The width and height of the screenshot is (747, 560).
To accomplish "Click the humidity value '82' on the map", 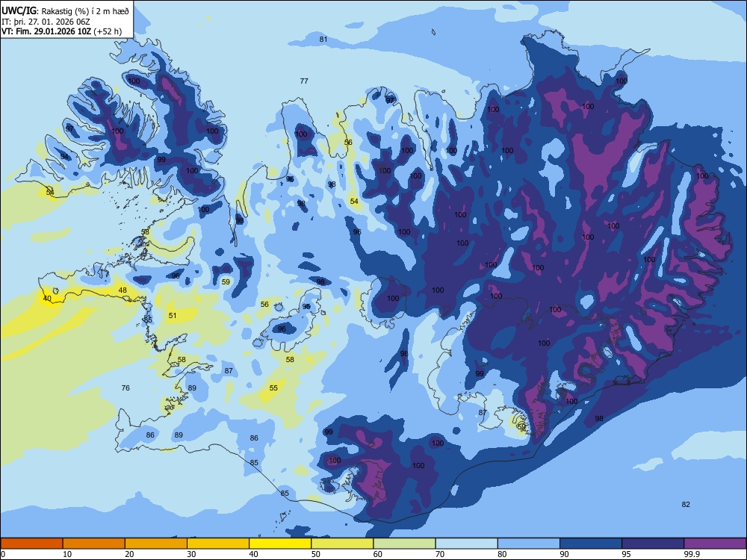I will (686, 504).
